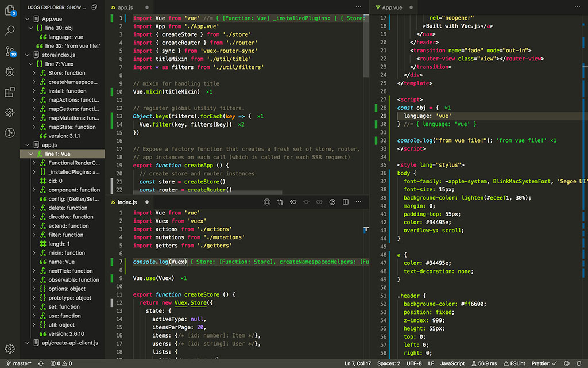This screenshot has height=368, width=588.
Task: Click the 56.9 ms performance indicator
Action: tap(485, 362)
